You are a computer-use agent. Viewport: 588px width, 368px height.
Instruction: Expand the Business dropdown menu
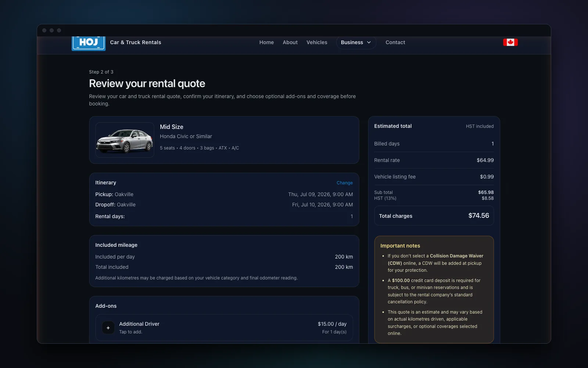click(x=356, y=42)
